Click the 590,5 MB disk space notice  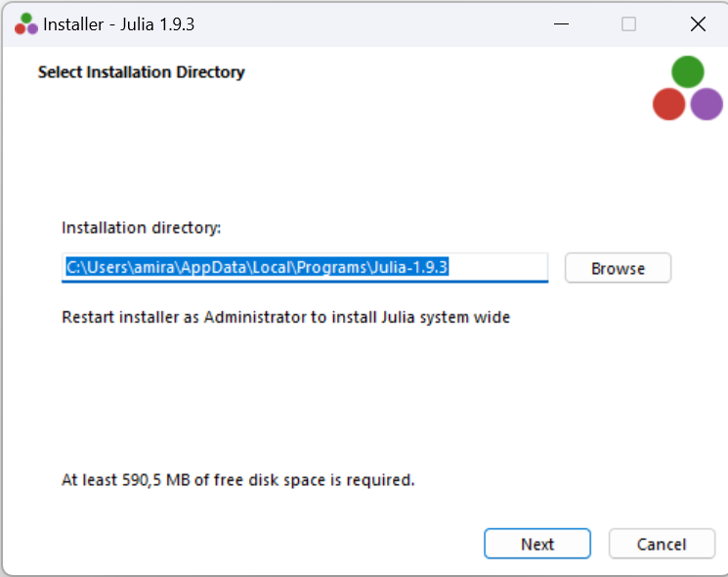click(238, 480)
